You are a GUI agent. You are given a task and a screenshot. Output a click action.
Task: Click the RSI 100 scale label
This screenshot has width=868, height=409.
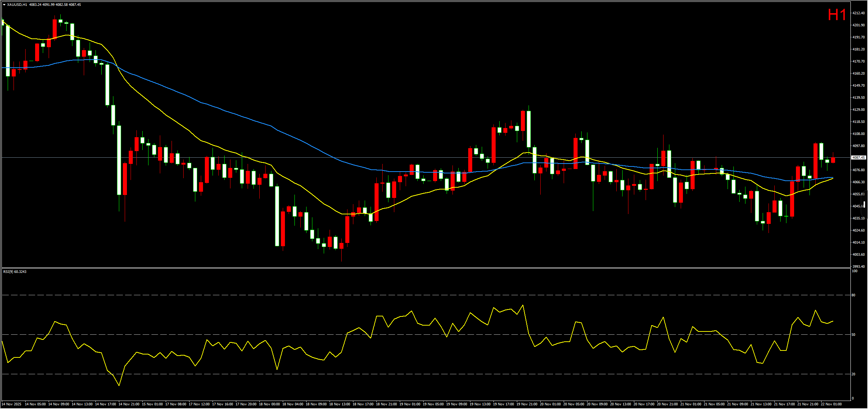tap(854, 271)
